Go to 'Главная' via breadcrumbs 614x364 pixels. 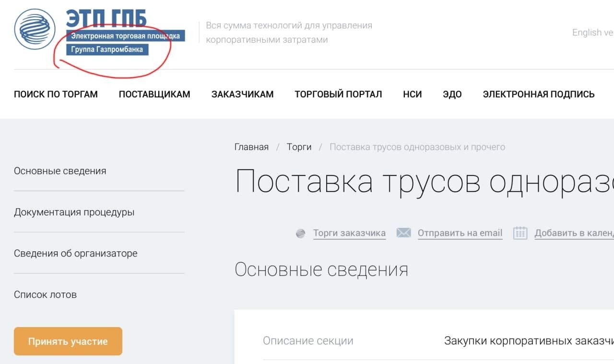pyautogui.click(x=251, y=147)
